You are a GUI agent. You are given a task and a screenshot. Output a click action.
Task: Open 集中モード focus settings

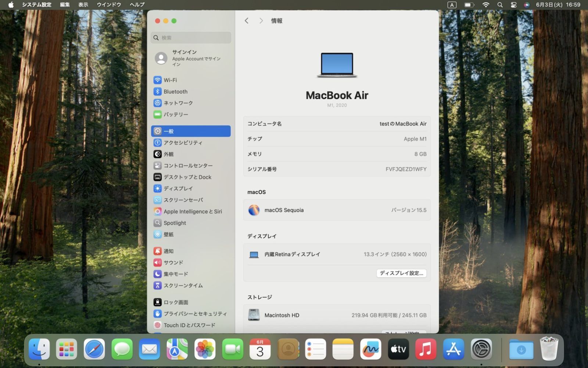coord(191,274)
